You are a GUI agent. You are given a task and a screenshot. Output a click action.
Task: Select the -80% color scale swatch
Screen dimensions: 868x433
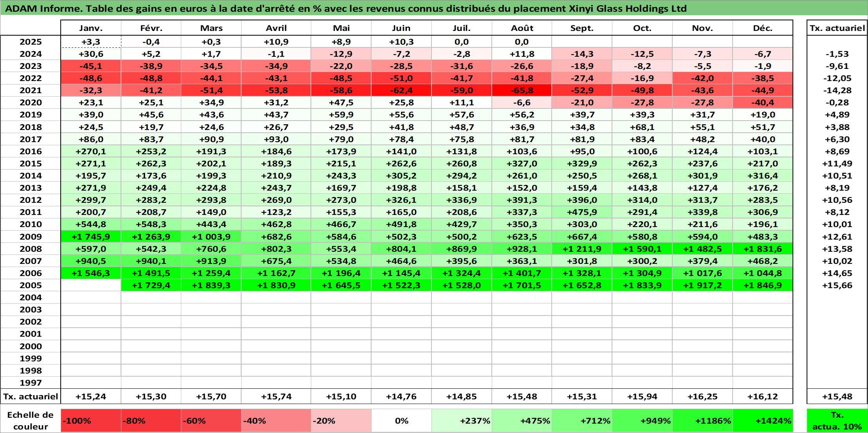[x=151, y=421]
